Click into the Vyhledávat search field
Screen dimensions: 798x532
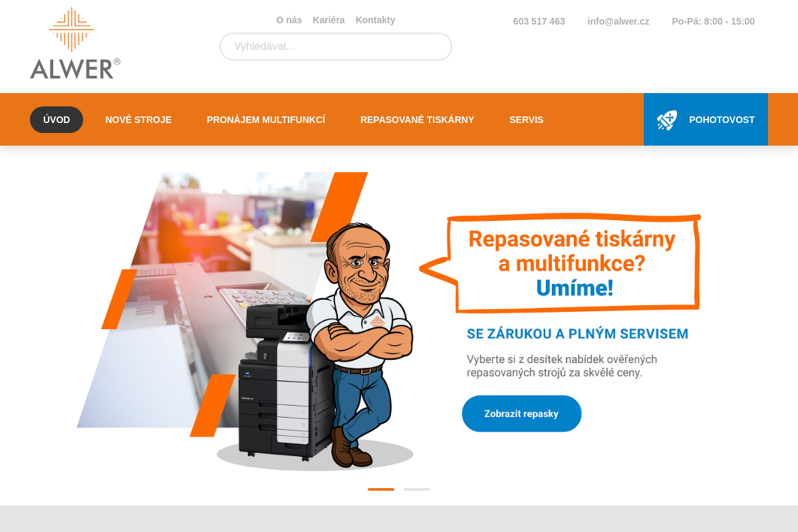pyautogui.click(x=336, y=47)
